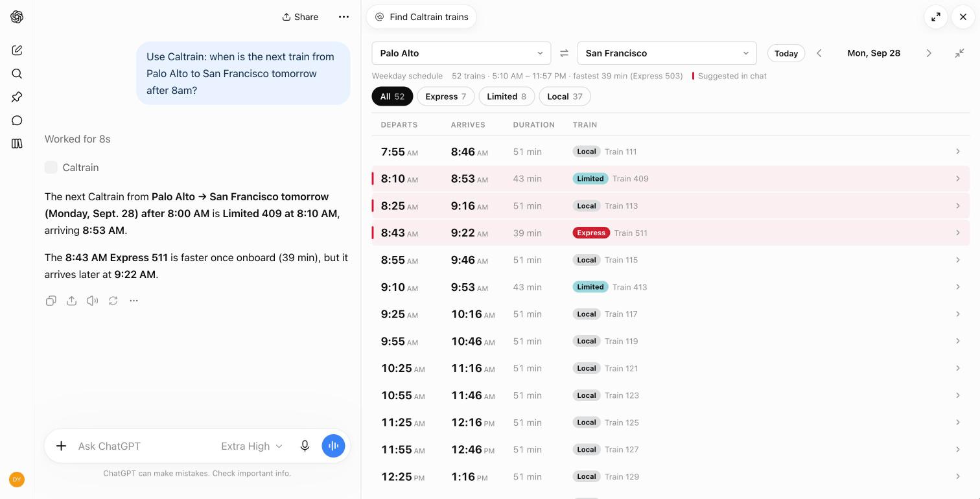Open chevron for Train 119 row
Viewport: 980px width, 499px height.
click(x=958, y=342)
